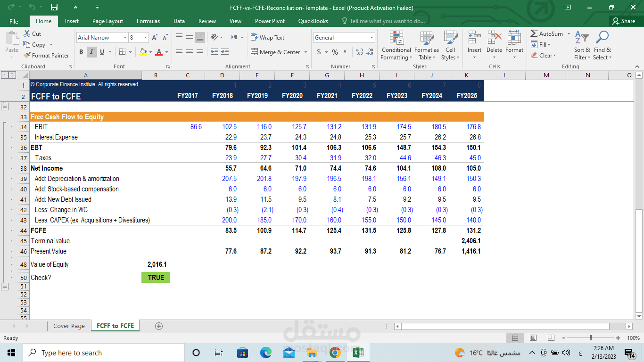Click the Copy icon in Clipboard group
Image resolution: width=644 pixels, height=362 pixels.
pos(27,45)
